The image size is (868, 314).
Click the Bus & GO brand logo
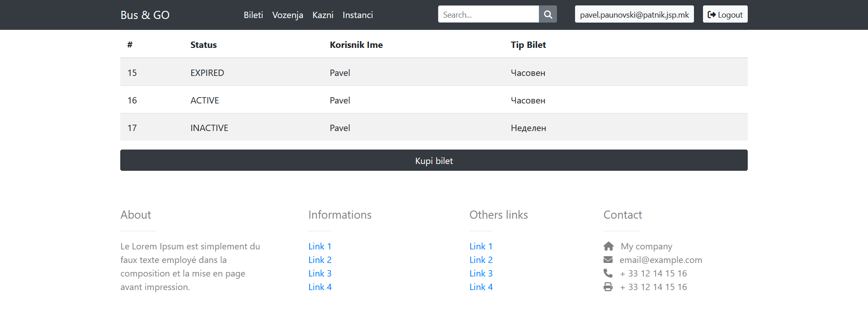coord(145,15)
